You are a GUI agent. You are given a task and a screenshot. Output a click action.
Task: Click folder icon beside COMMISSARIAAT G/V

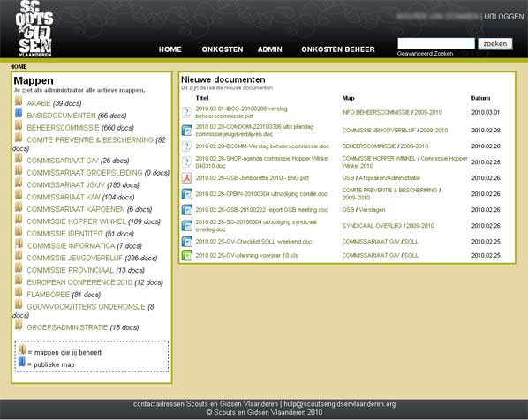pyautogui.click(x=19, y=158)
